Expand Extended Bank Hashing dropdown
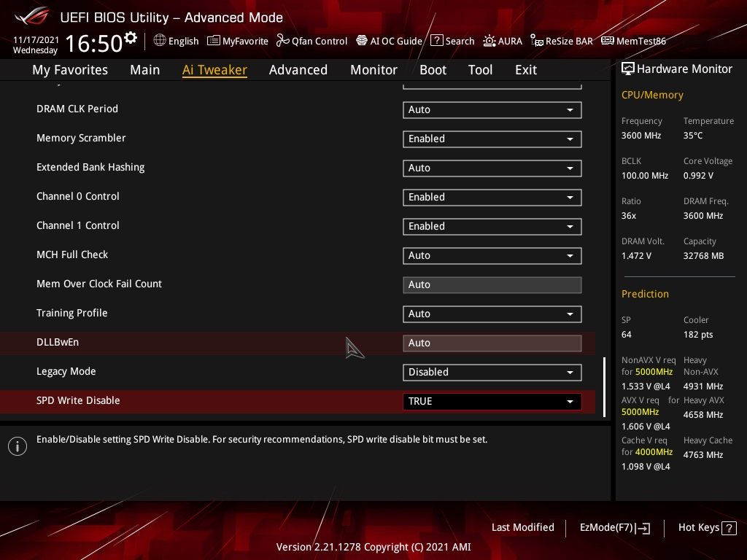 tap(492, 168)
